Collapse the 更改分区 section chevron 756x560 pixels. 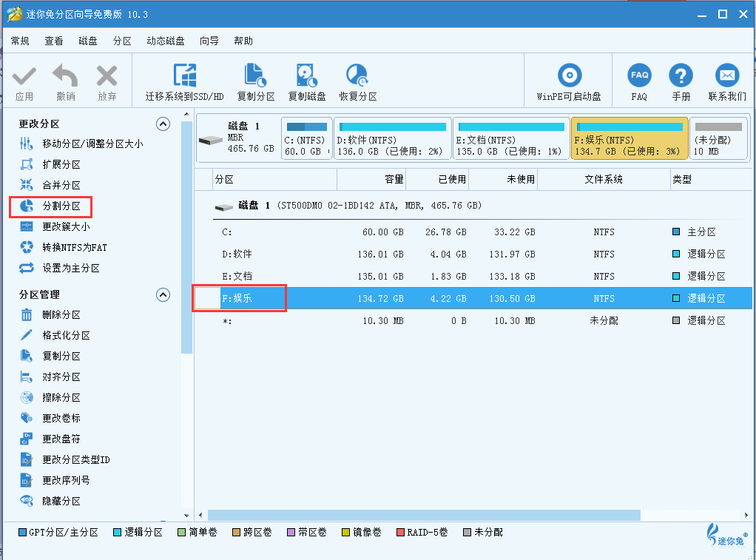(163, 124)
